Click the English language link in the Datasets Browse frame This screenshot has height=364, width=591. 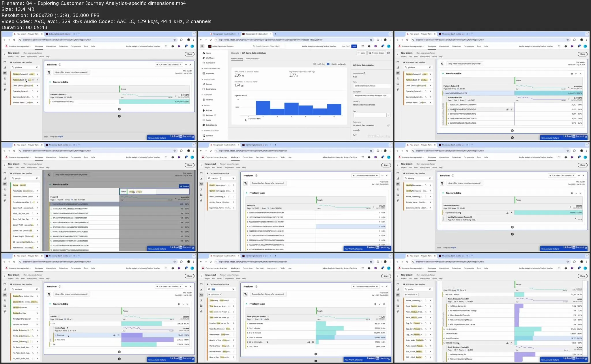(x=61, y=137)
